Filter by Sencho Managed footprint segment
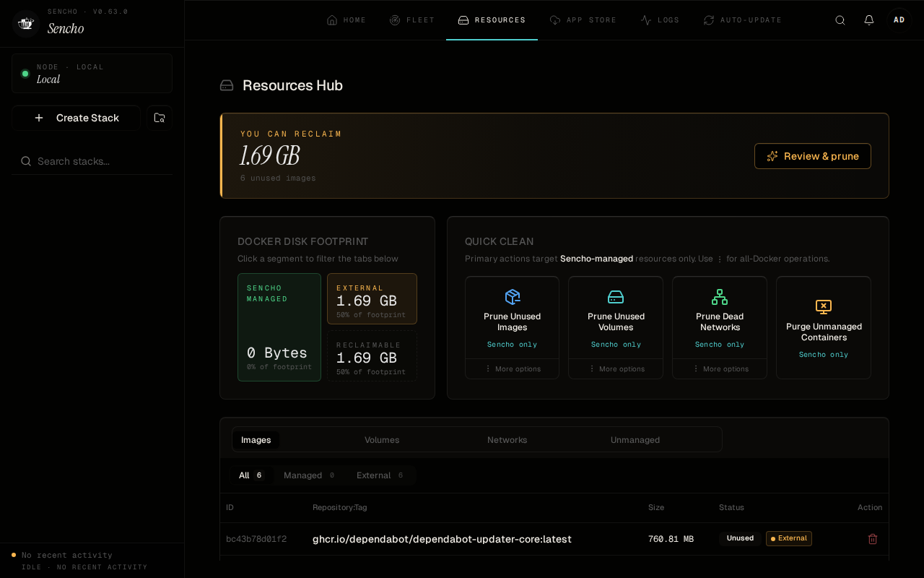The width and height of the screenshot is (924, 578). tap(279, 327)
